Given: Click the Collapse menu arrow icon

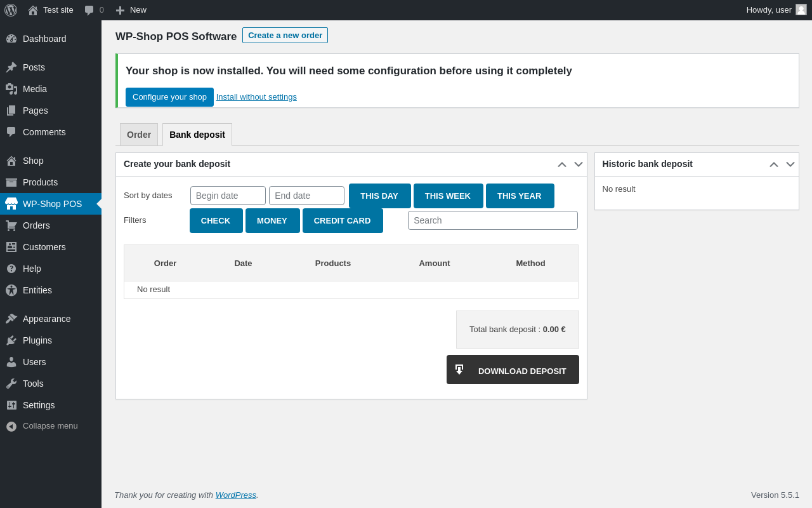Looking at the screenshot, I should click(x=11, y=426).
